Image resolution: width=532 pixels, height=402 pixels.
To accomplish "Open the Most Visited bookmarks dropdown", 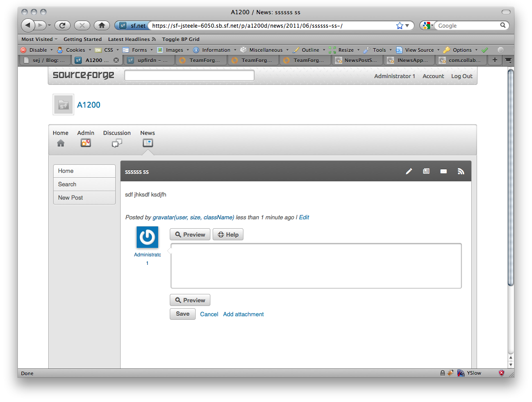I will click(x=39, y=39).
